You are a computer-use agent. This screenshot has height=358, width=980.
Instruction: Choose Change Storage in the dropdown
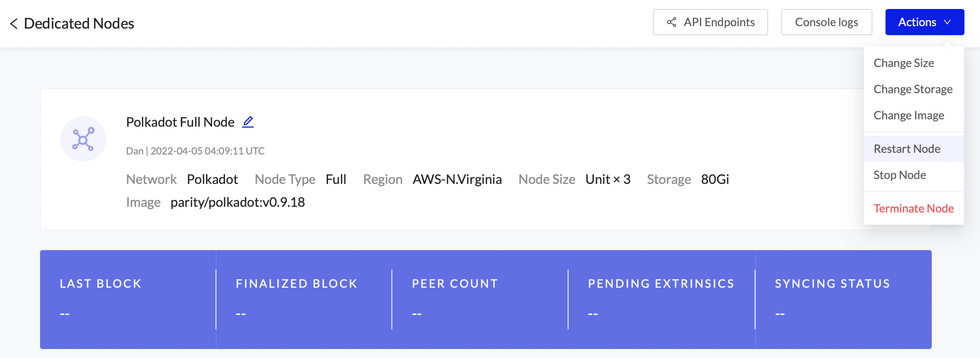click(x=913, y=89)
